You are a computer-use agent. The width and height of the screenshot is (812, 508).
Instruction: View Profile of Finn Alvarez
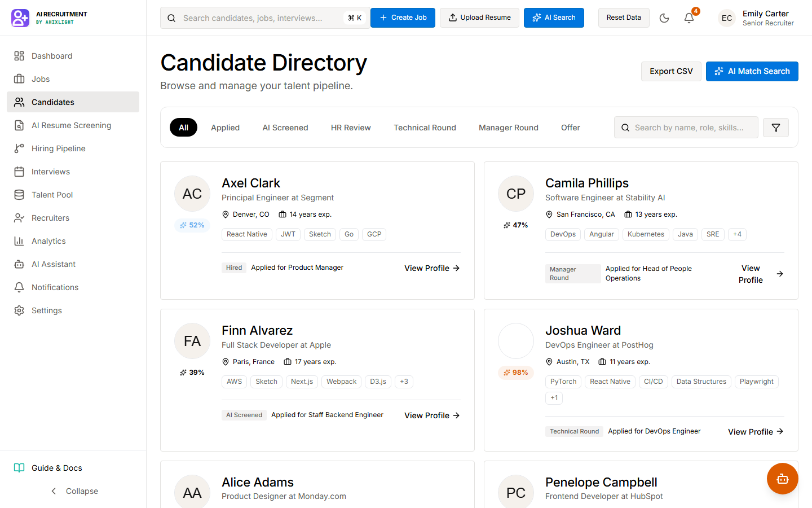(432, 415)
